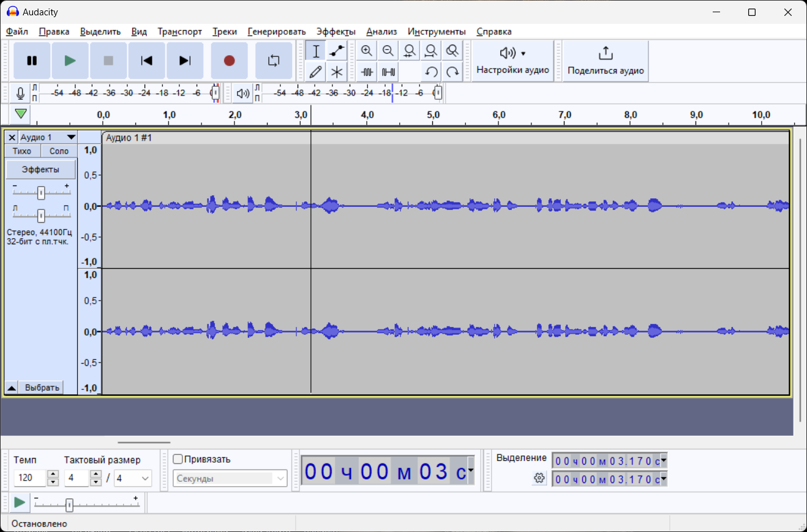The width and height of the screenshot is (807, 532).
Task: Click the Zoom In magnifier icon
Action: coord(367,51)
